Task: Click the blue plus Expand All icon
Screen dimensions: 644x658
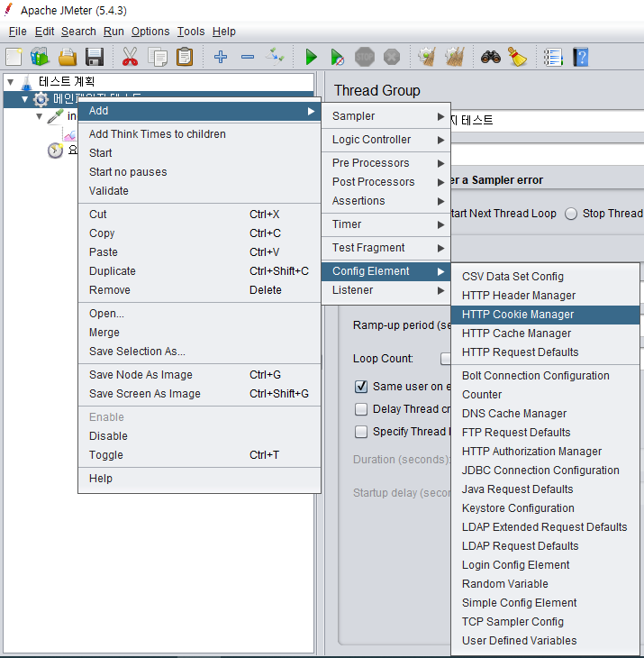Action: coord(221,58)
